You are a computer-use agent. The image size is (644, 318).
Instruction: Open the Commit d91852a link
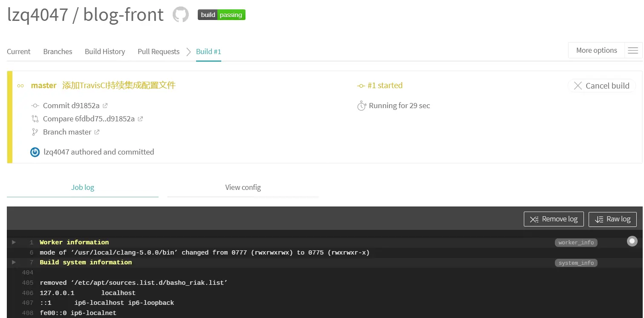[71, 106]
